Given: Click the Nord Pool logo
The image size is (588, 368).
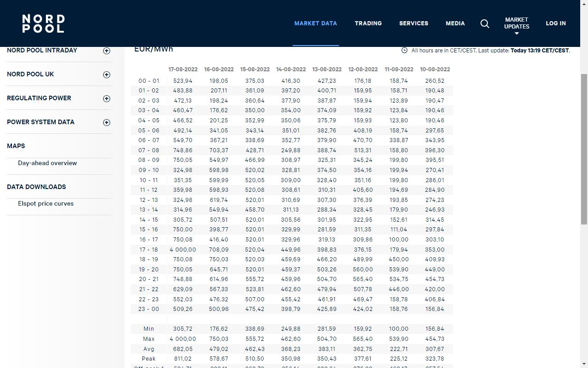Looking at the screenshot, I should pos(43,23).
